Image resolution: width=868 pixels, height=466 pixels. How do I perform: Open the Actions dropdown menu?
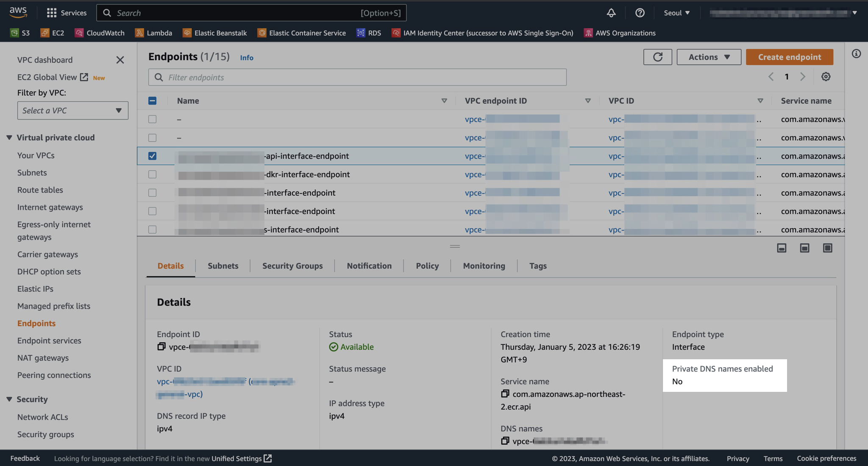click(709, 57)
